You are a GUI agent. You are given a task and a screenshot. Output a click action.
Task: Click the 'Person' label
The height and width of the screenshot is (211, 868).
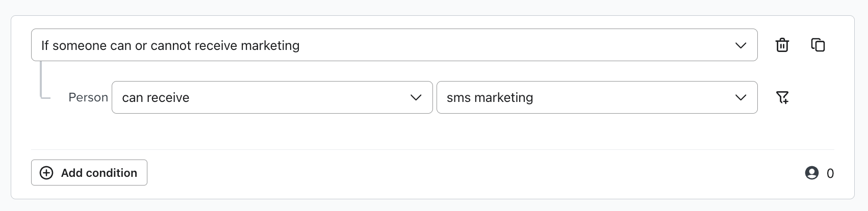[x=88, y=97]
